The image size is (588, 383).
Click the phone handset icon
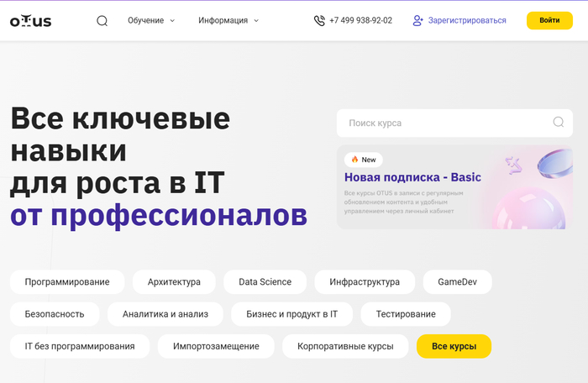coord(319,20)
